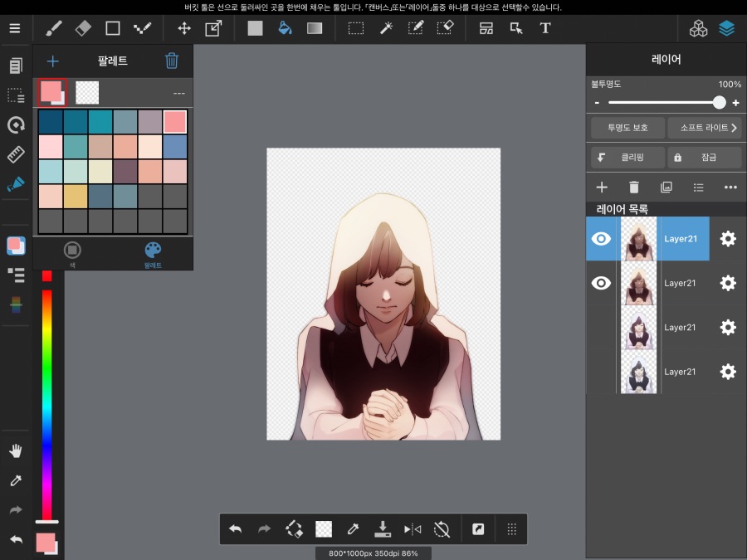This screenshot has width=747, height=560.
Task: Open the hamburger menu top left
Action: (14, 27)
